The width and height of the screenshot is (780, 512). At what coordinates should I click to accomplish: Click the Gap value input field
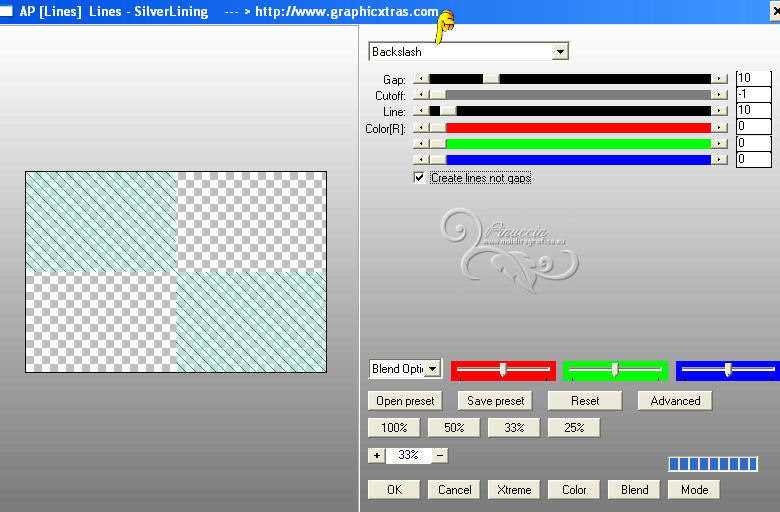(753, 78)
